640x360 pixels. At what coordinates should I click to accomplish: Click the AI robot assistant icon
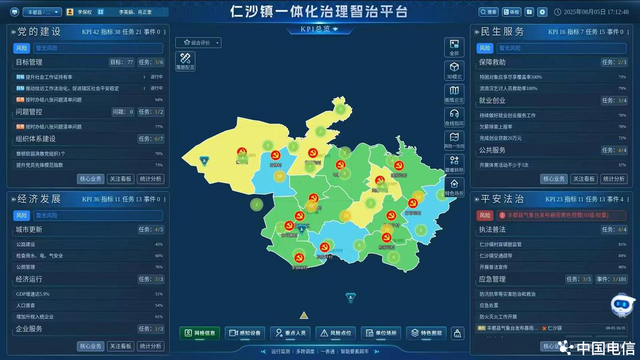[x=622, y=304]
